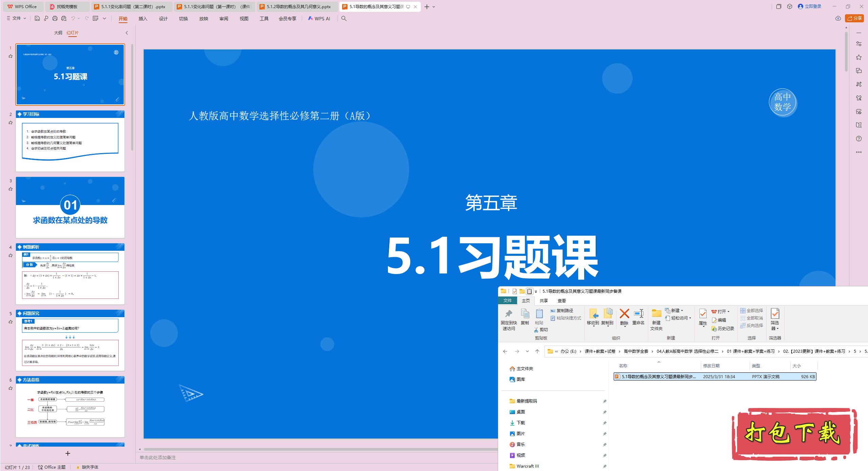
Task: Expand quick access toolbar customize chevron
Action: tap(104, 18)
